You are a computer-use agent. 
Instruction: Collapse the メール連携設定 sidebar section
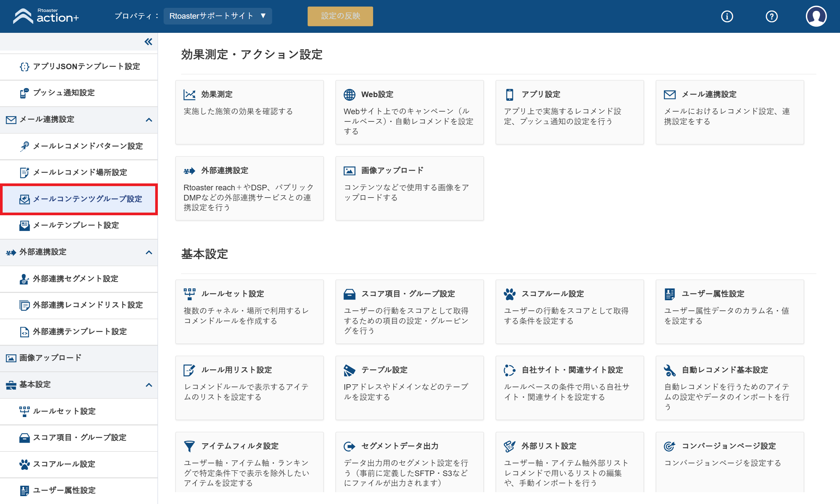pyautogui.click(x=149, y=119)
